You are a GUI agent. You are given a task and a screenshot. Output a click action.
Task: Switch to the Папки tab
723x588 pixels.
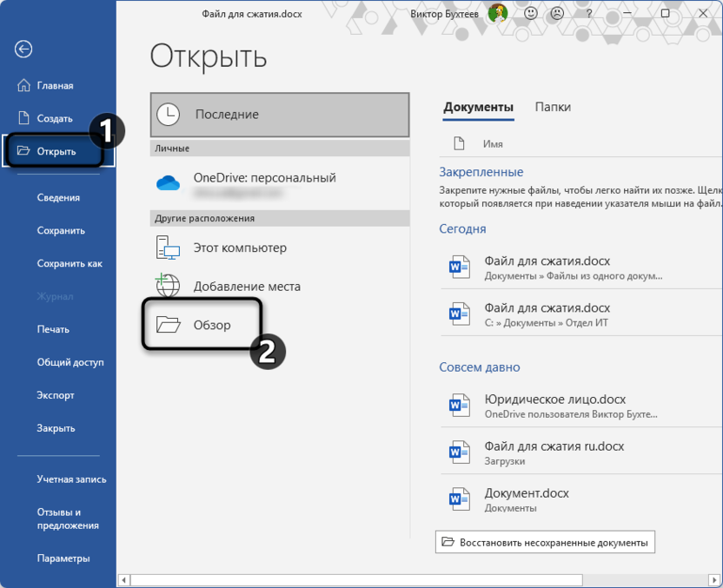[553, 106]
